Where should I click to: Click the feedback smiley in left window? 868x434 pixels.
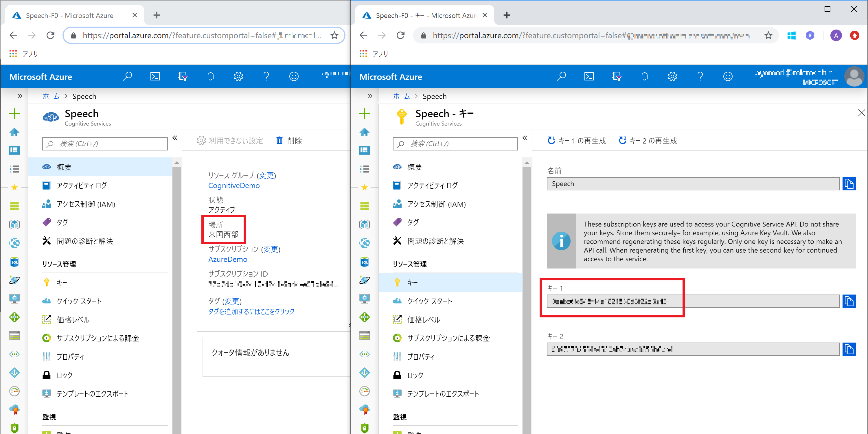[x=294, y=77]
